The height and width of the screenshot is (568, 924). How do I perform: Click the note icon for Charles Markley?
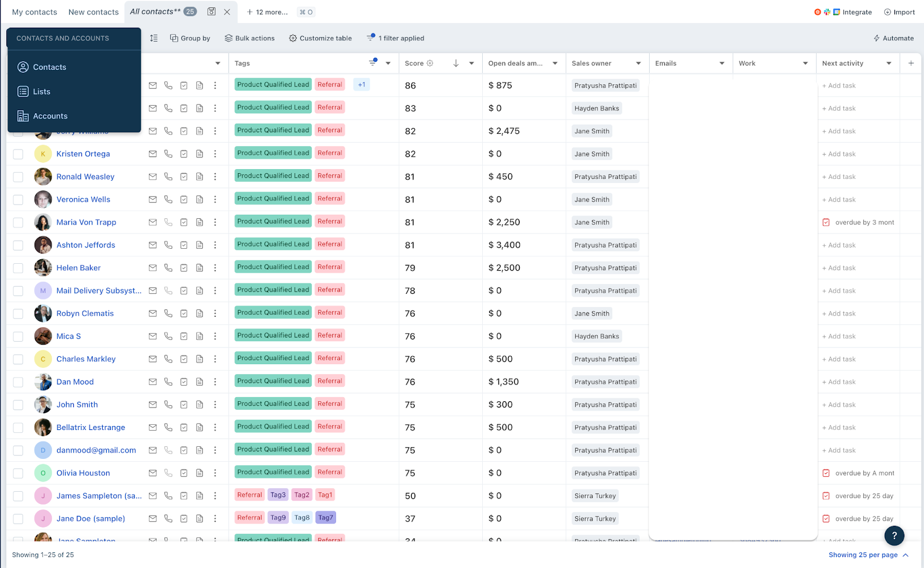199,359
